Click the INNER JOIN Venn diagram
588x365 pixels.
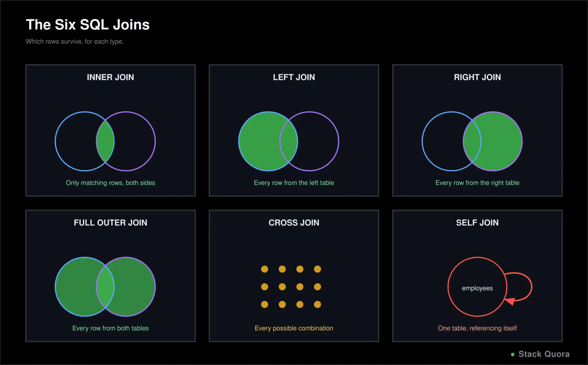click(x=105, y=141)
